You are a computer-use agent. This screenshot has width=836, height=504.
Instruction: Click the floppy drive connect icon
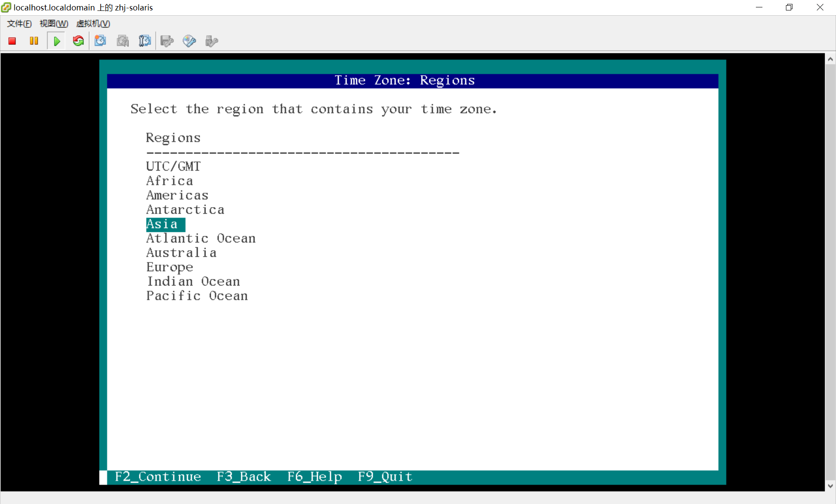click(x=167, y=41)
